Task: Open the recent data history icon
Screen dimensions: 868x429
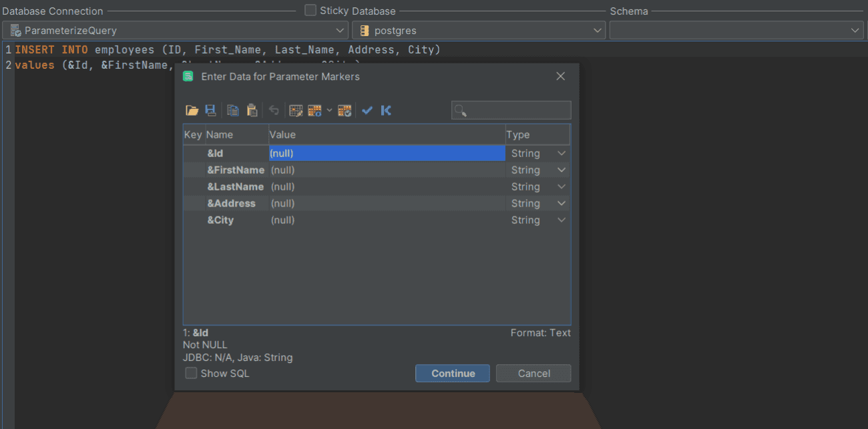Action: click(x=345, y=110)
